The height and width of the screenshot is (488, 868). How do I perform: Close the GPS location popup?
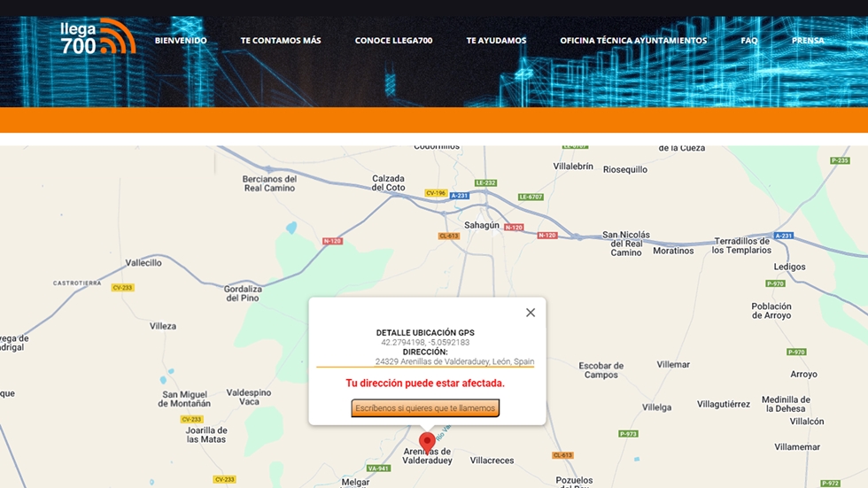[531, 313]
